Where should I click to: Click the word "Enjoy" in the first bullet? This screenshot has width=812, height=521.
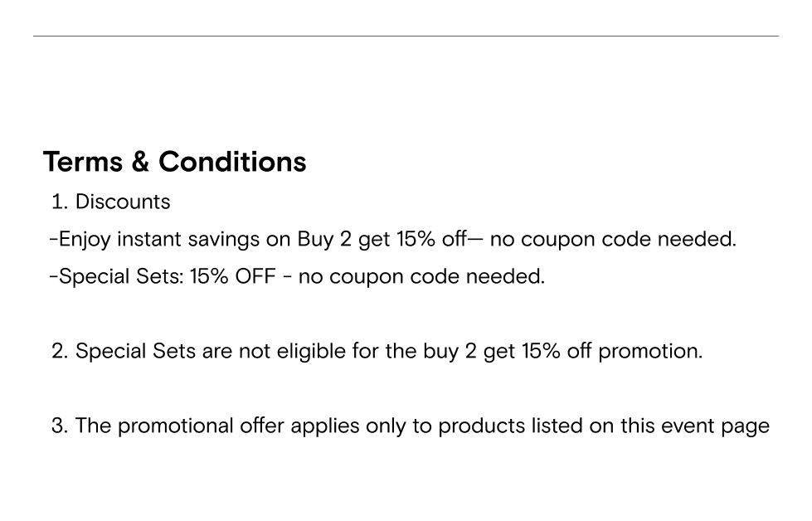pos(85,240)
